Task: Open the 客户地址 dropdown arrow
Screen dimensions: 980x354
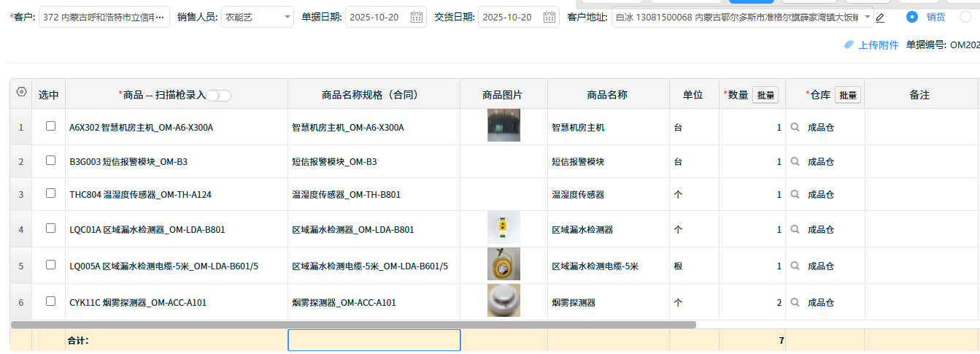Action: (867, 16)
